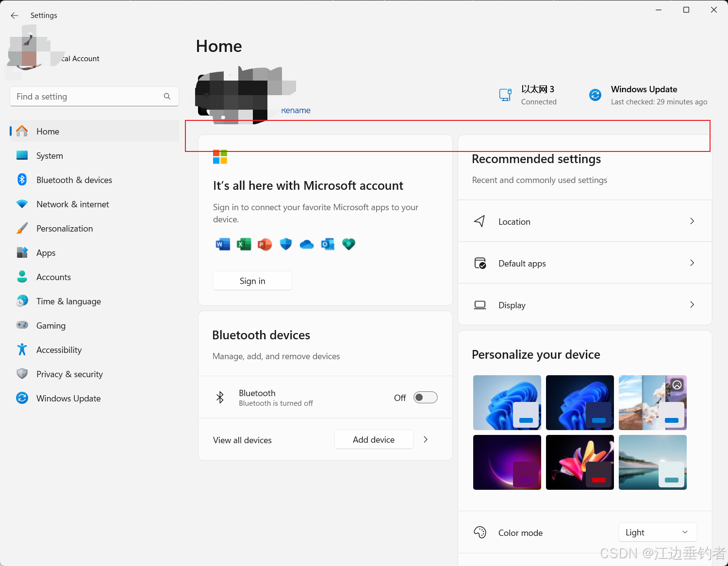The height and width of the screenshot is (566, 728).
Task: Click the Sign in button
Action: coord(252,281)
